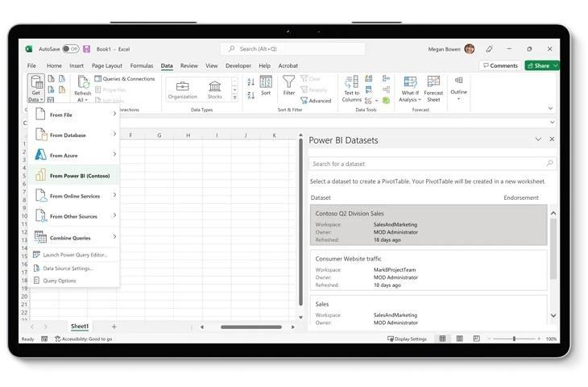
Task: Click the Save icon in title bar
Action: point(87,49)
